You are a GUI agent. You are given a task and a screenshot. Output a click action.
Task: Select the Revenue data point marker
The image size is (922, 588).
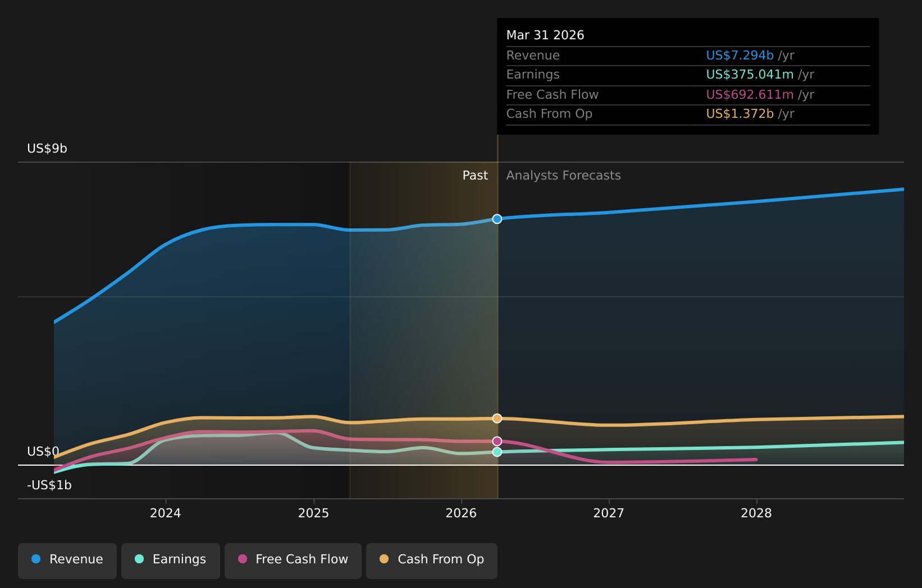(x=497, y=219)
